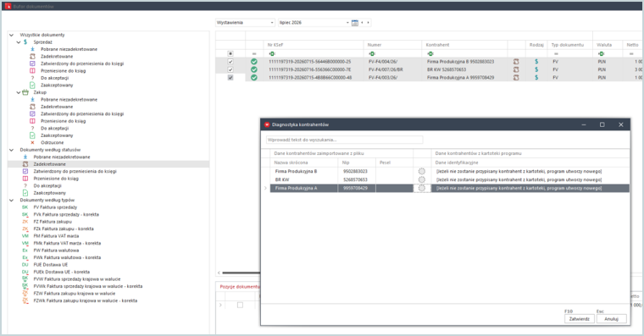Click the blue dollar icon in the BR KW 5268570653 row
Screen dimensions: 644x336
(536, 69)
